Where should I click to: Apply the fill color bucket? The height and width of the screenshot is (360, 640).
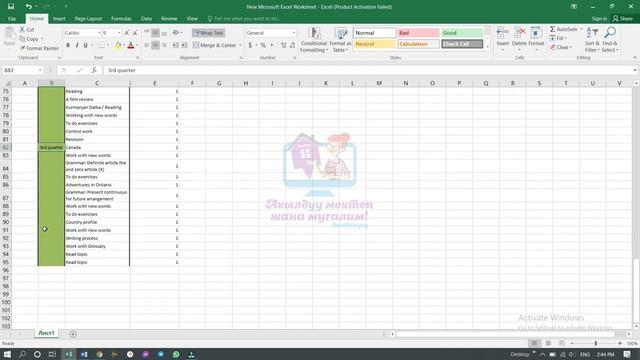[x=118, y=45]
